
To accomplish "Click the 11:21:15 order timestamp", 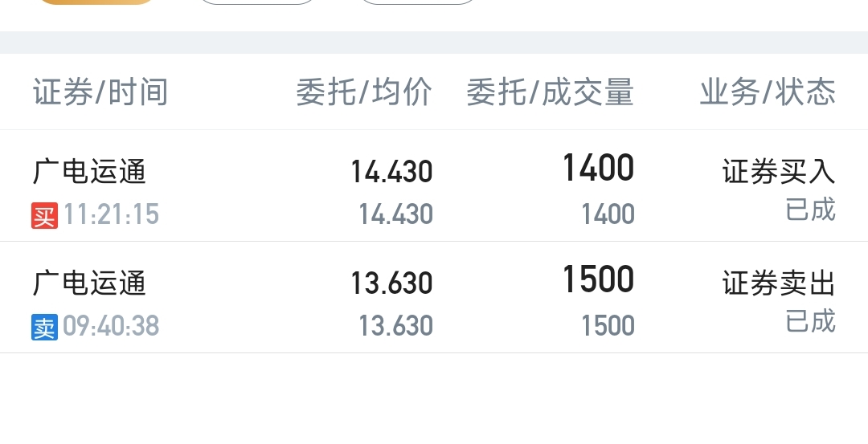I will 111,214.
